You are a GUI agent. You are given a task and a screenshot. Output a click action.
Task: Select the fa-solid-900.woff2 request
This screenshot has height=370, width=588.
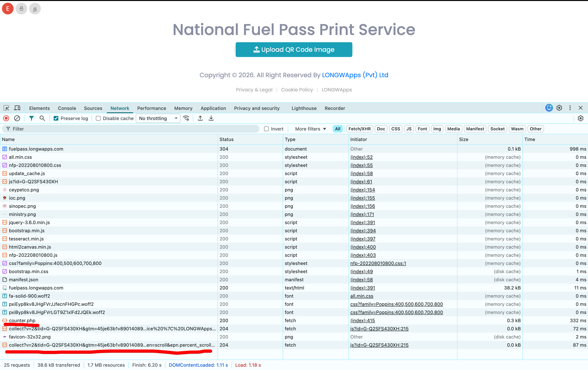pyautogui.click(x=294, y=296)
